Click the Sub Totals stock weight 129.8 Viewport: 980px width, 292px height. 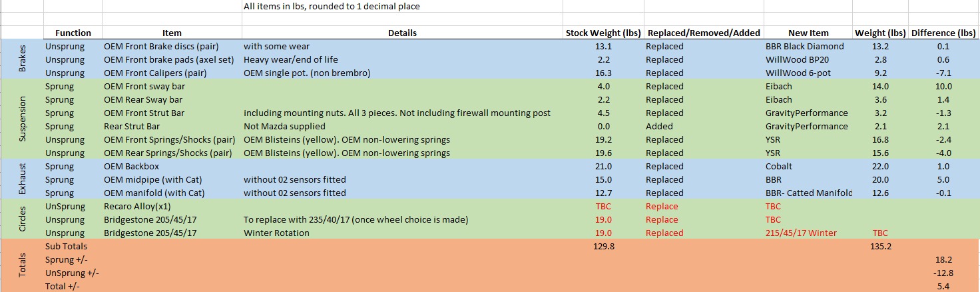603,247
